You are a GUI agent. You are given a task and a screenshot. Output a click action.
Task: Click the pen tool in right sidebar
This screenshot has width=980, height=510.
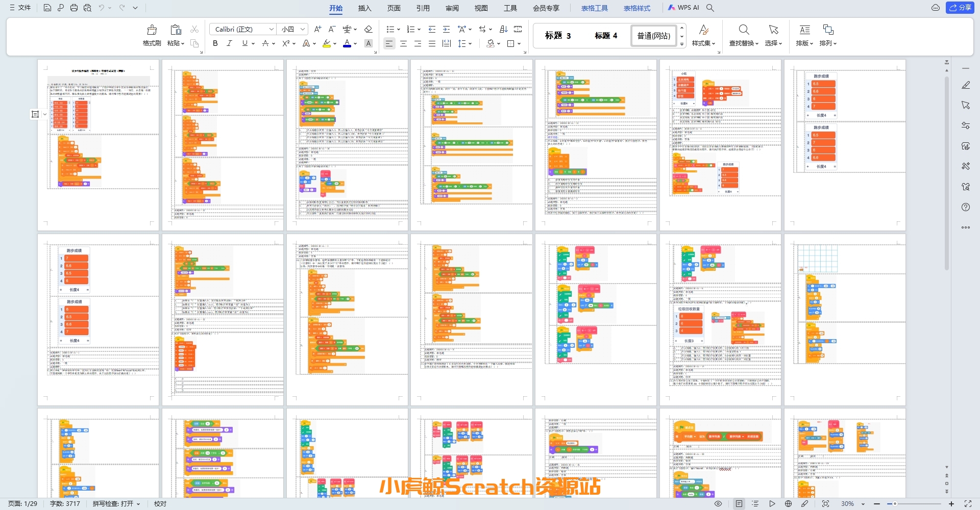coord(966,85)
